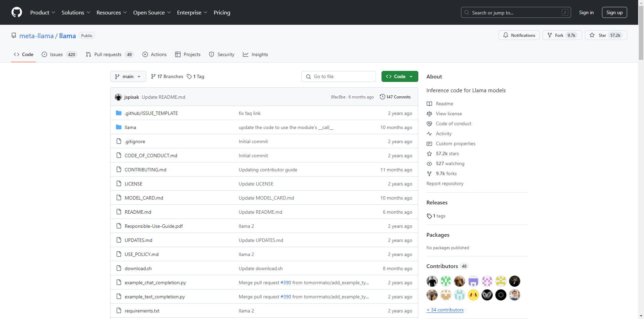The height and width of the screenshot is (319, 644).
Task: Open the commit history clock icon
Action: point(382,97)
